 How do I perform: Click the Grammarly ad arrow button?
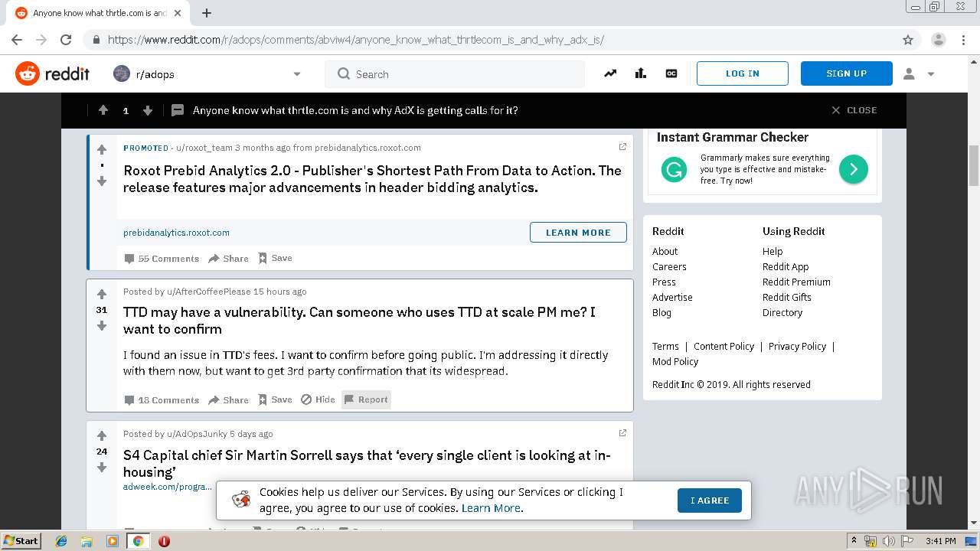854,168
